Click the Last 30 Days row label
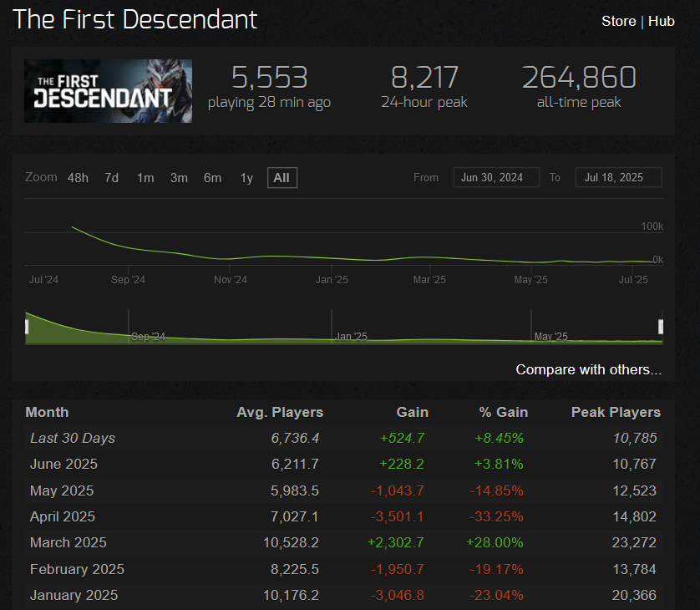700x610 pixels. (x=73, y=438)
